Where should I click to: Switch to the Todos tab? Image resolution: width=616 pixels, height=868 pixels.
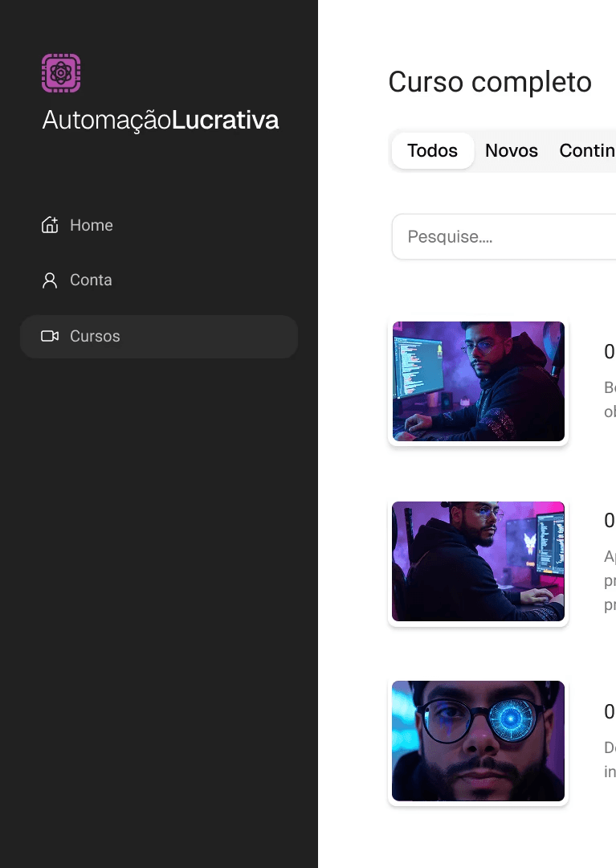(x=432, y=150)
